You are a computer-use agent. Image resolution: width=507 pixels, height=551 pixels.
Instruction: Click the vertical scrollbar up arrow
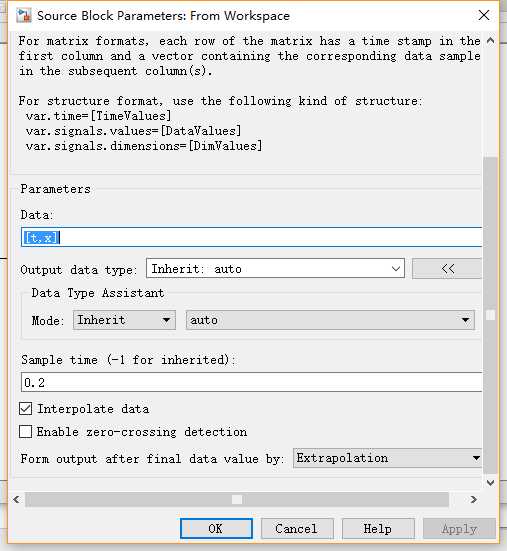click(x=490, y=40)
